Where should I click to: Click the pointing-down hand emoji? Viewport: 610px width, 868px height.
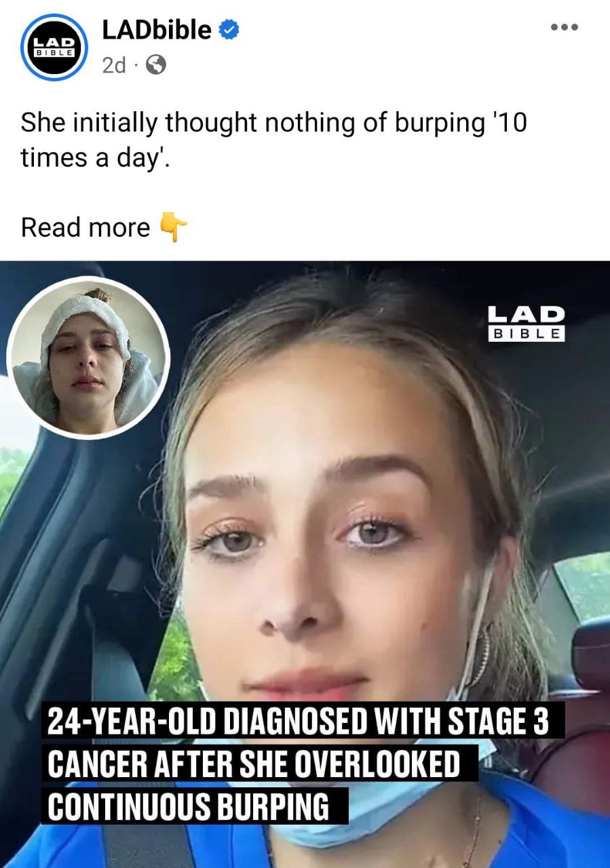172,227
